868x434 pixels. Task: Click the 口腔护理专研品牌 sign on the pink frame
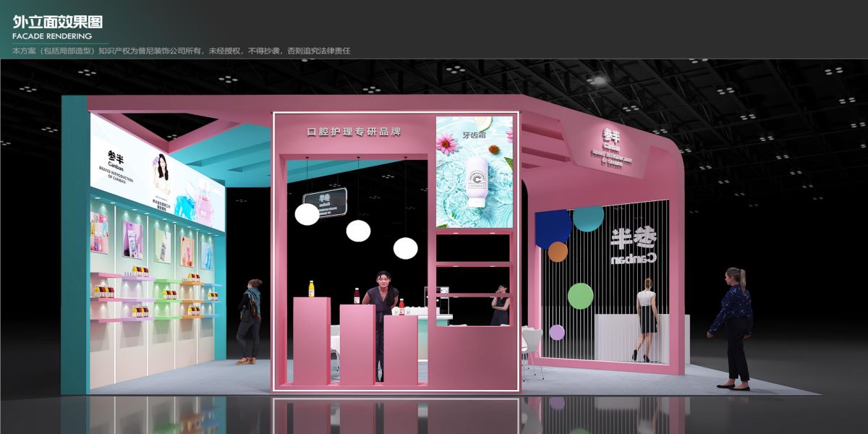click(x=354, y=132)
